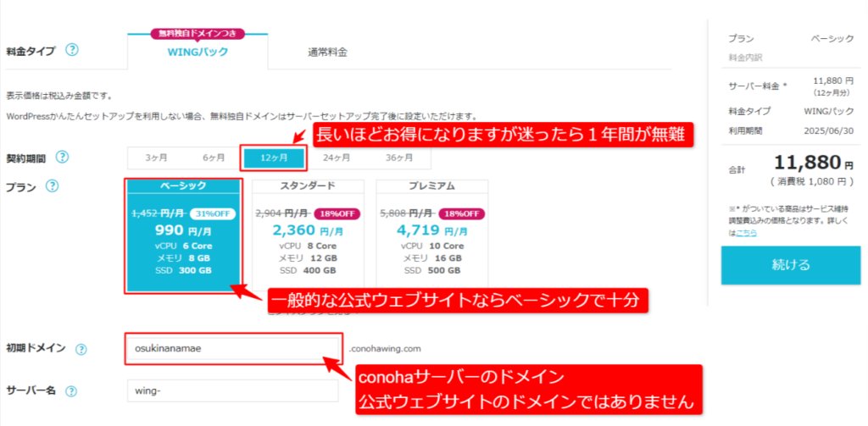Viewport: 868px width, 426px height.
Task: Click the サーバー料金 row in summary
Action: point(791,88)
